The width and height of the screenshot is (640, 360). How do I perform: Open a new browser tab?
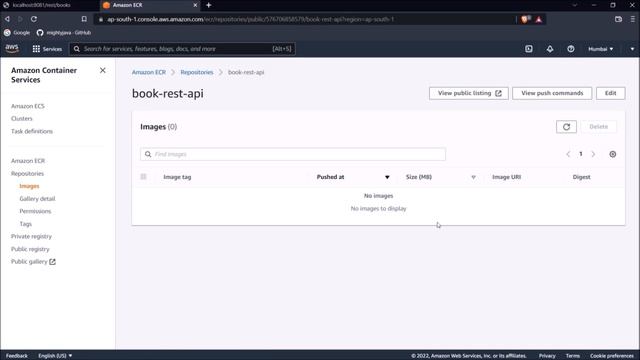tap(209, 5)
